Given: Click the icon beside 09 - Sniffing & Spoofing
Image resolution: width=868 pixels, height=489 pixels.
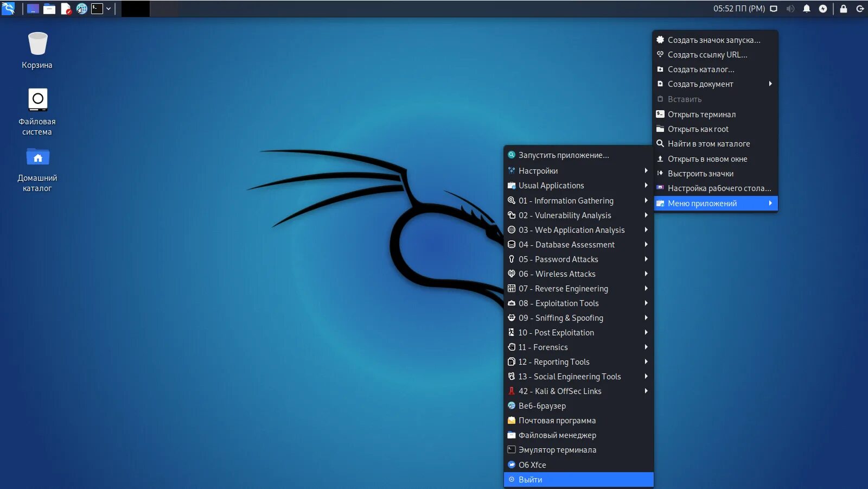Looking at the screenshot, I should 512,318.
